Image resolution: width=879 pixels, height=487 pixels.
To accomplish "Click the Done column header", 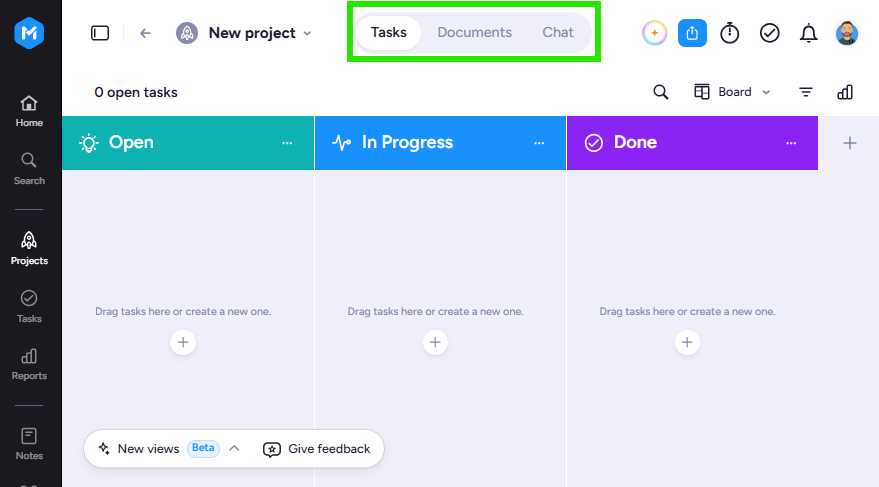I will [692, 143].
